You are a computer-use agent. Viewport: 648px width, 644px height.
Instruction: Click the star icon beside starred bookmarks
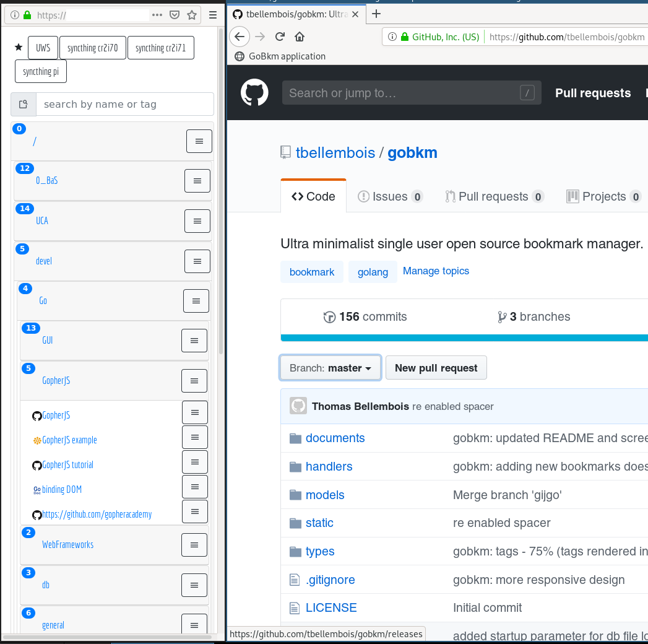18,47
